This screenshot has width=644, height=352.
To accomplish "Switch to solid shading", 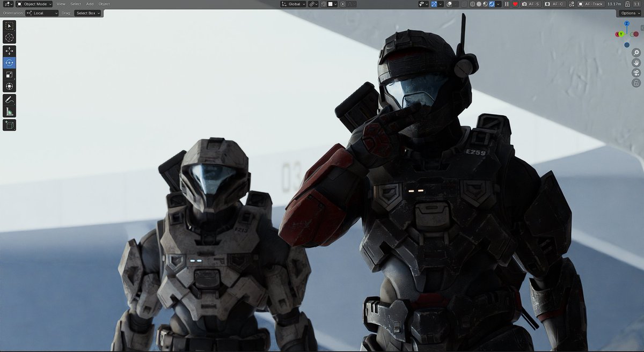I will (x=479, y=4).
